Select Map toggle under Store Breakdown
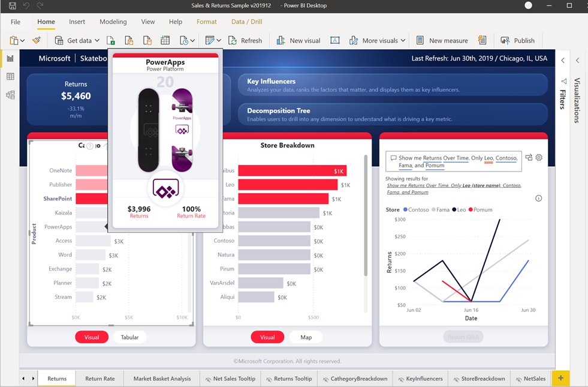The height and width of the screenshot is (387, 588). (306, 337)
